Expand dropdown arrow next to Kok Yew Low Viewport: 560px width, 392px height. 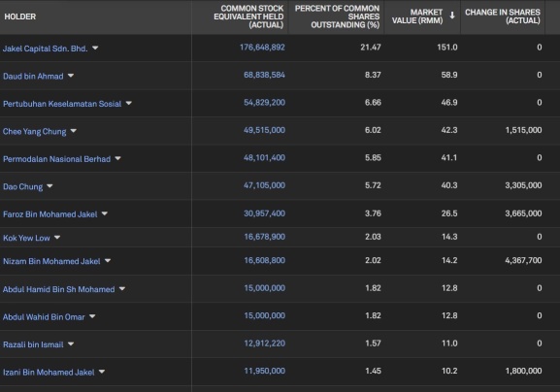pos(57,237)
